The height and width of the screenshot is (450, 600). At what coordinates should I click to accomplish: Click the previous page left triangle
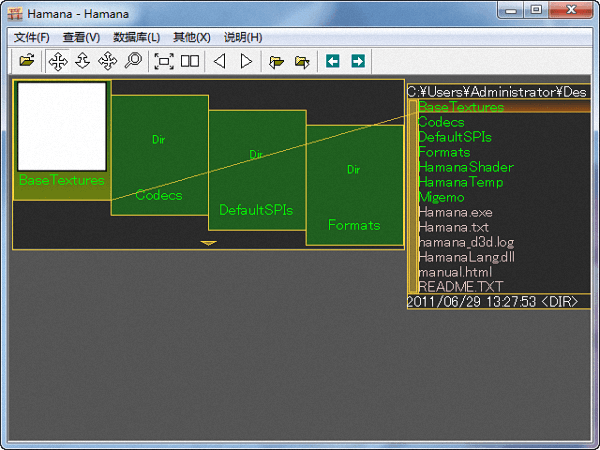pos(220,61)
